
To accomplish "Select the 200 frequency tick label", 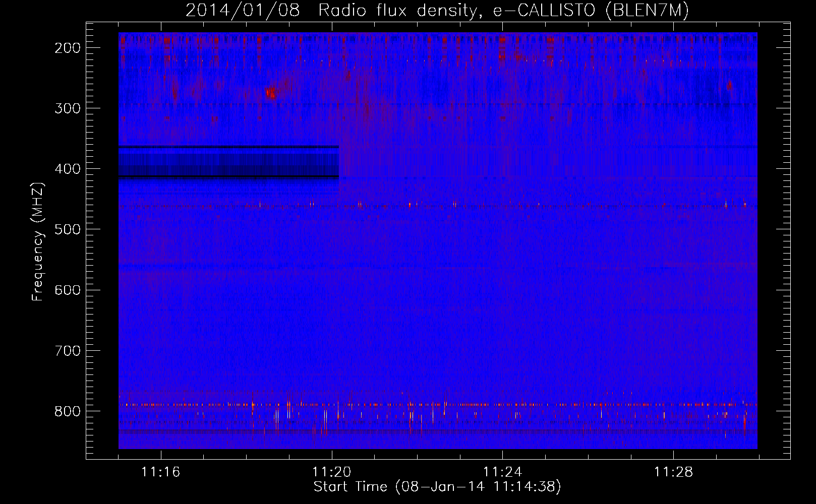I will 67,48.
